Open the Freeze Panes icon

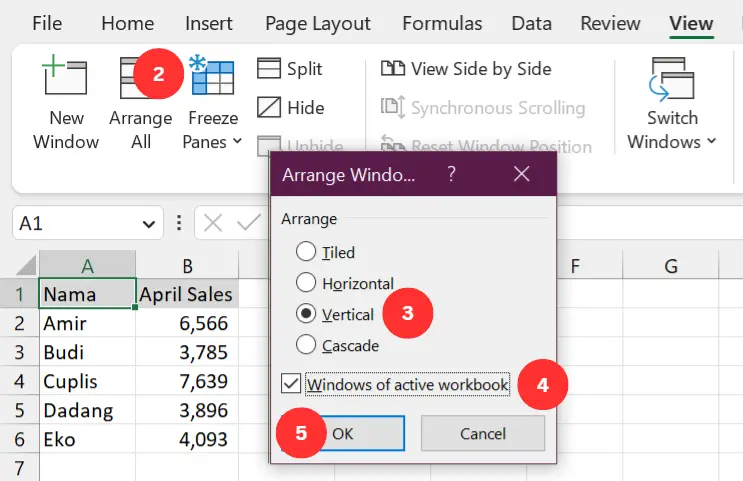211,79
